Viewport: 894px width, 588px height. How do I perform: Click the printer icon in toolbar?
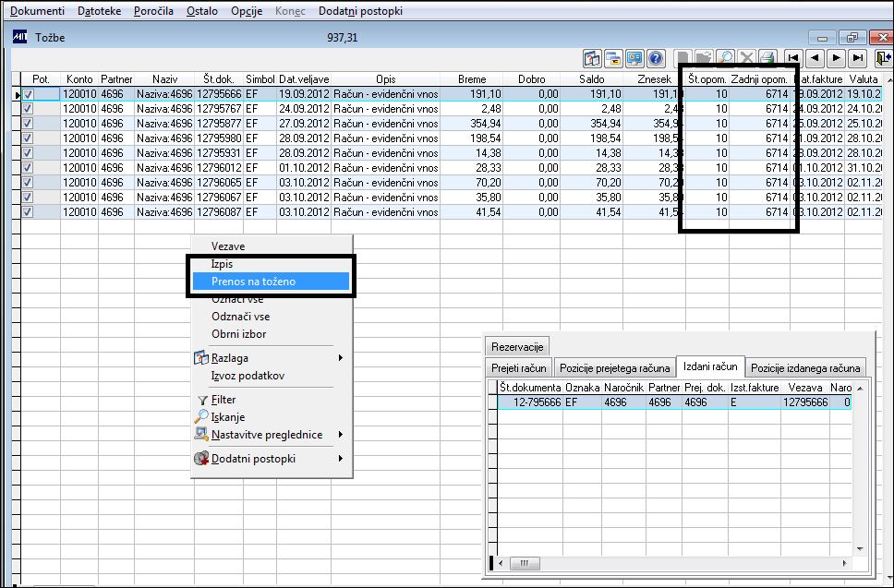[767, 58]
